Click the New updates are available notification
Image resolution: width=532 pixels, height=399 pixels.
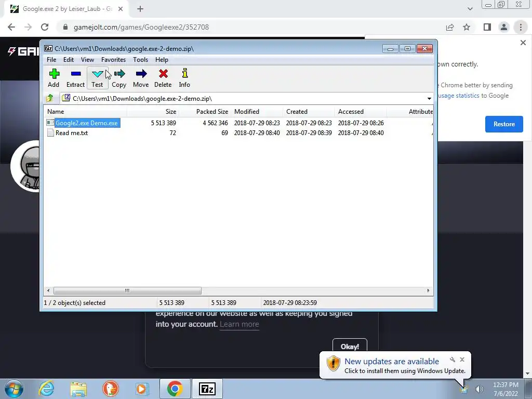[x=392, y=362]
